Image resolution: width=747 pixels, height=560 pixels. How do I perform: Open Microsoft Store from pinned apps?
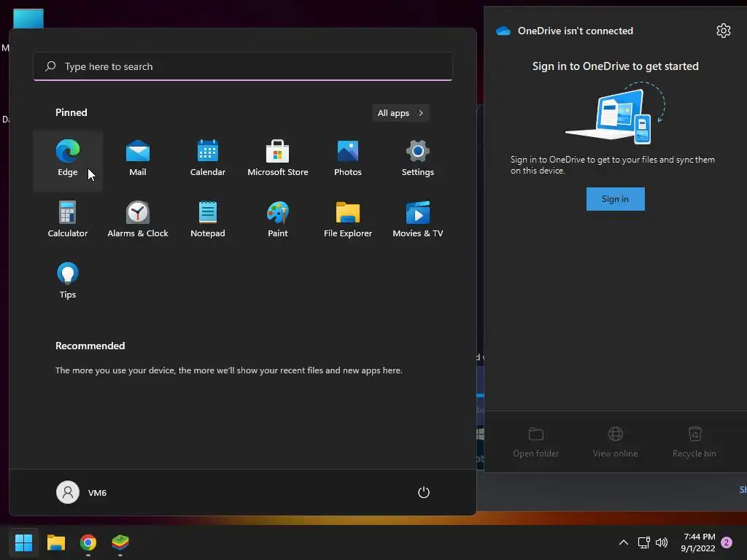point(278,160)
